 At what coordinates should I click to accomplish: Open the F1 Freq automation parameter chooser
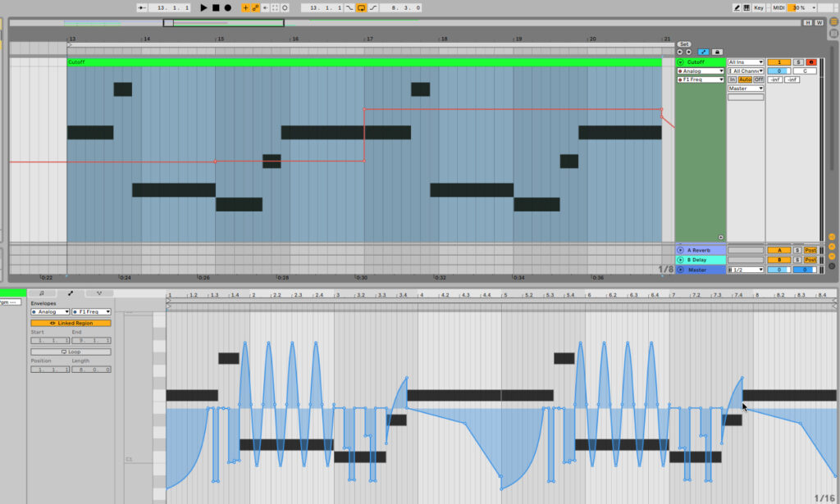point(701,79)
